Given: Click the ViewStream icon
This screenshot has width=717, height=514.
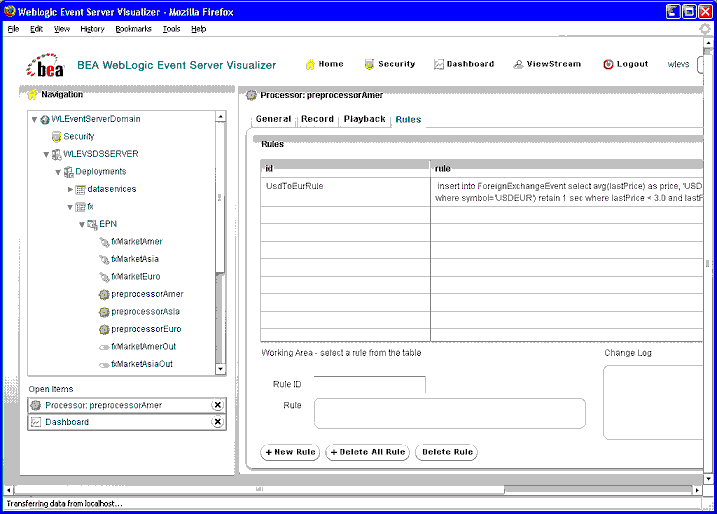Looking at the screenshot, I should click(518, 64).
